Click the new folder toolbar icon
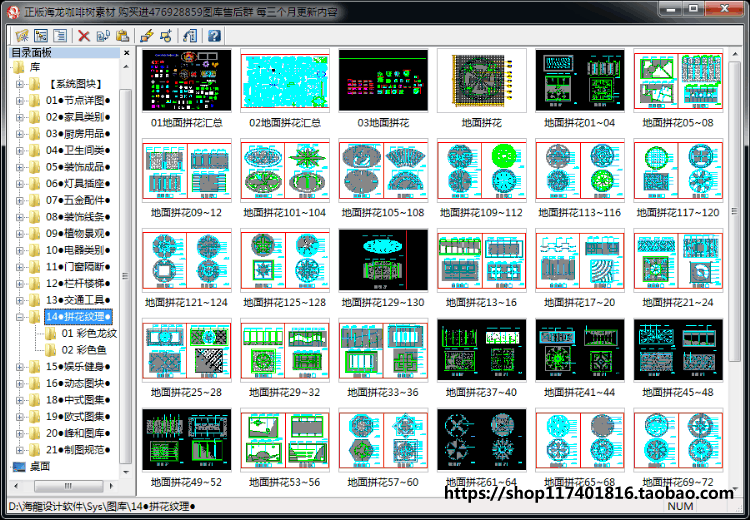Screen dimensions: 750x520 click(x=22, y=35)
